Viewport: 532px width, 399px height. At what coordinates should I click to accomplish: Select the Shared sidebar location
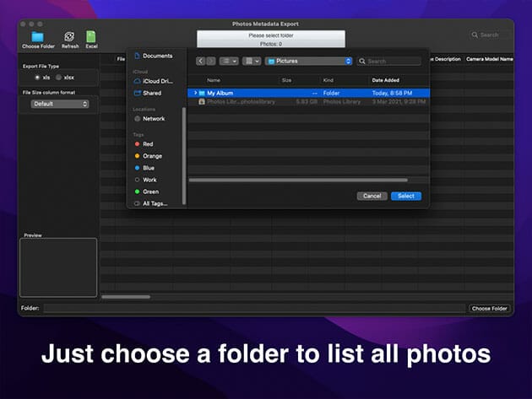(152, 94)
